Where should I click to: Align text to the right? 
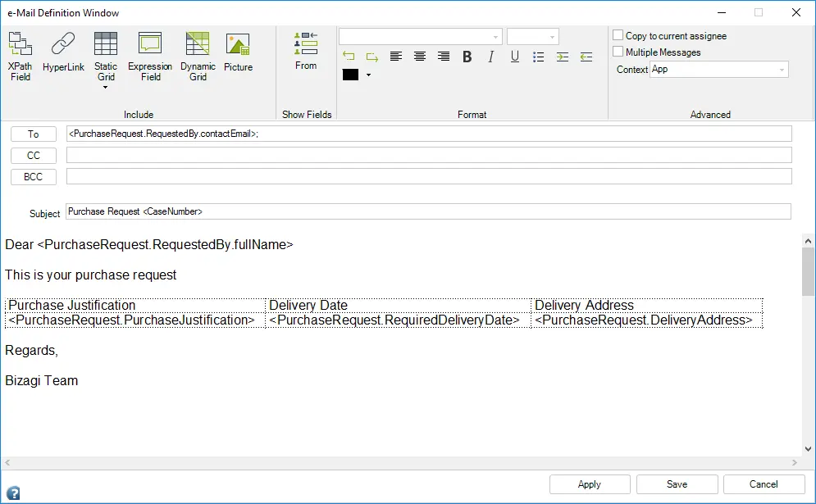[444, 57]
